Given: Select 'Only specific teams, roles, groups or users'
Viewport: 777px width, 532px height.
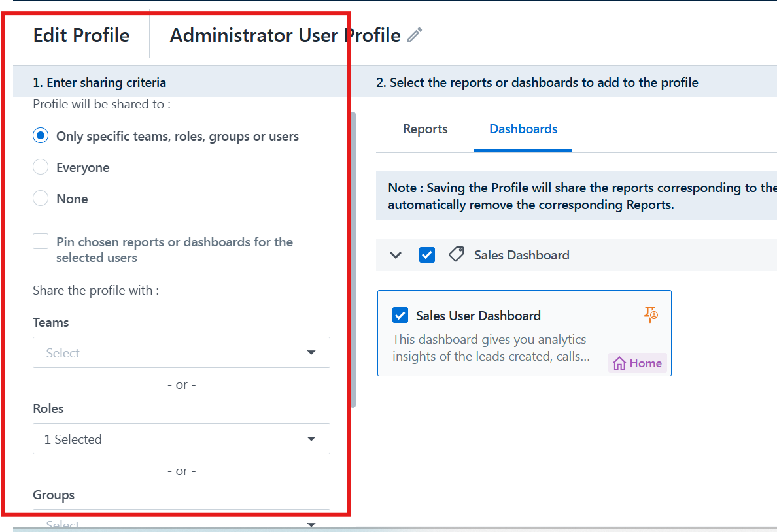Looking at the screenshot, I should (41, 136).
